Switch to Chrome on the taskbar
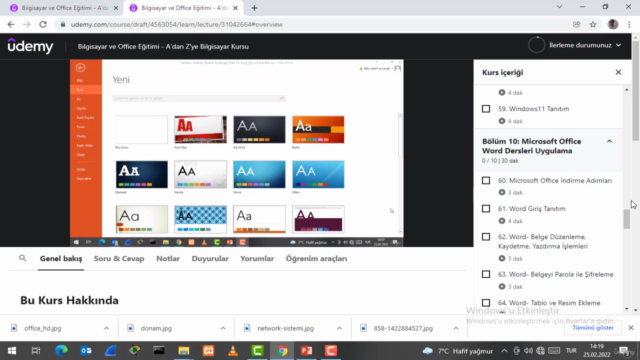Viewport: 640px width, 360px height. [282, 351]
